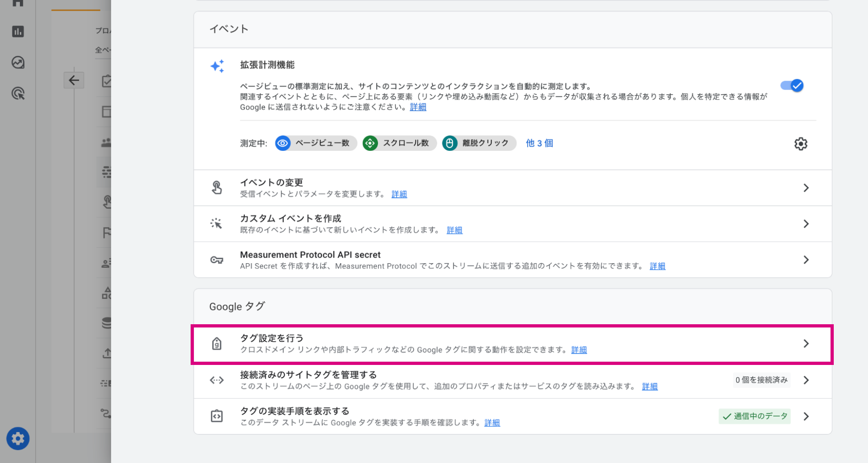Open the タグ設定を行う item
Screen dimensions: 868x463
point(512,344)
